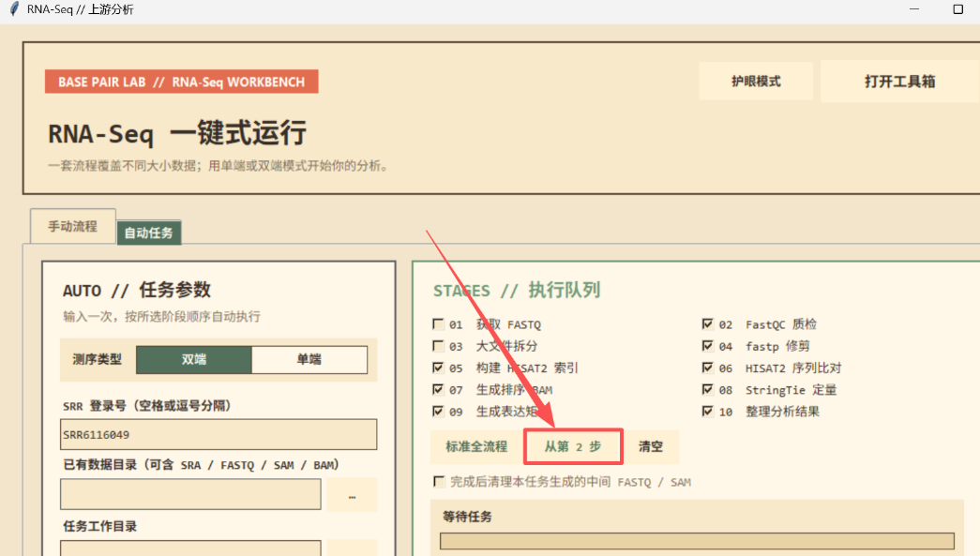Switch to the 手动流程 tab
This screenshot has height=556, width=980.
[72, 226]
